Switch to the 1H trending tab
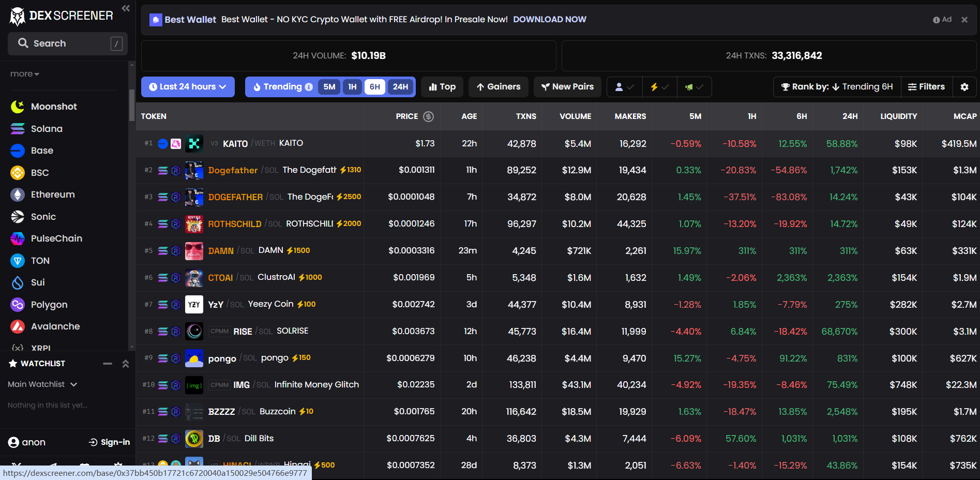The height and width of the screenshot is (480, 980). point(352,87)
